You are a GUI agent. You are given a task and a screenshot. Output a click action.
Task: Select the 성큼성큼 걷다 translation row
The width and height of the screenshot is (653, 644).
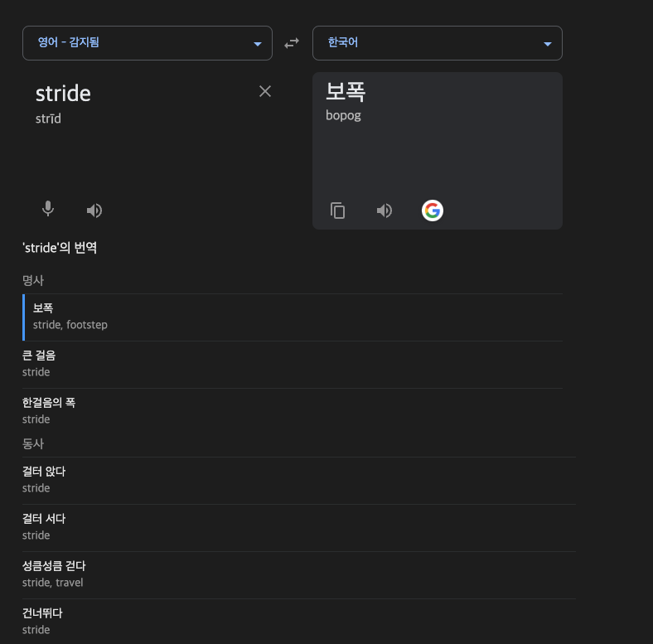[299, 575]
